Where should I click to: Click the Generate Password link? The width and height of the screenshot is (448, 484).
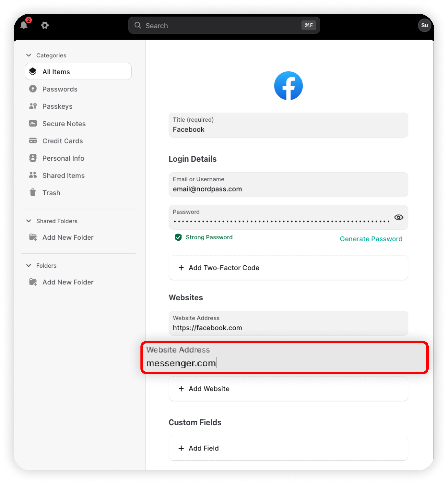tap(371, 239)
